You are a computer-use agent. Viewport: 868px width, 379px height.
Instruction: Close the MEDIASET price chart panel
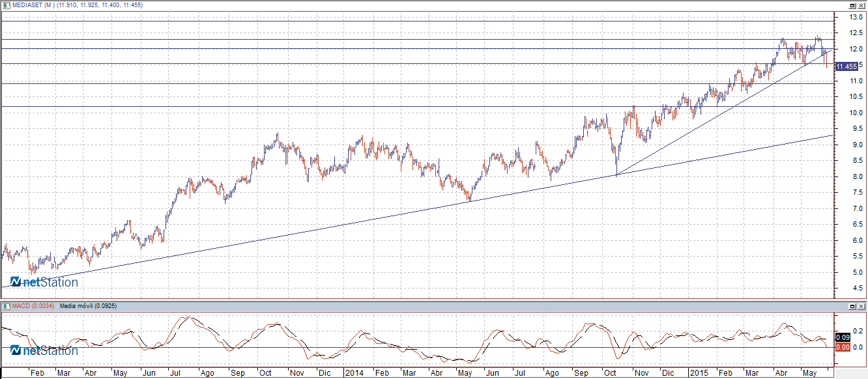[x=861, y=5]
